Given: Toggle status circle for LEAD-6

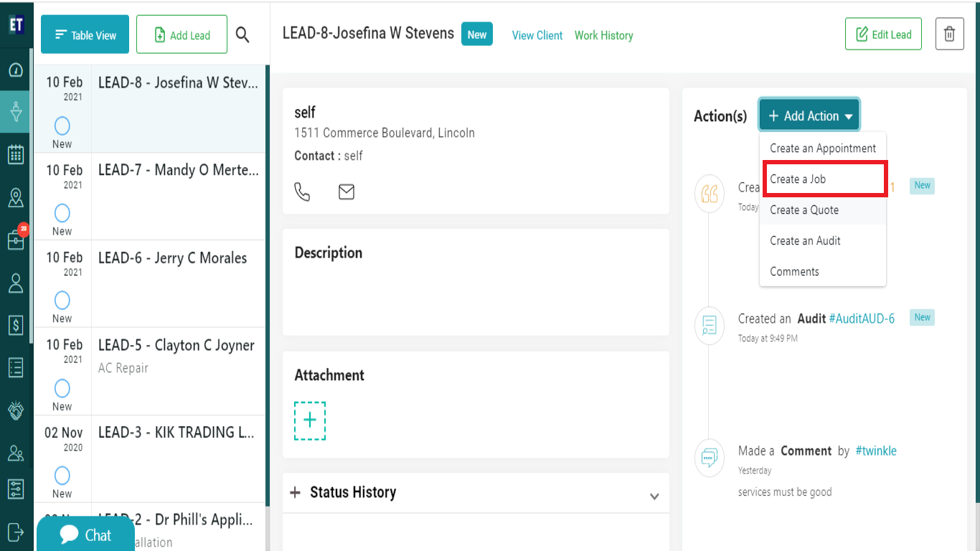Looking at the screenshot, I should pos(62,300).
